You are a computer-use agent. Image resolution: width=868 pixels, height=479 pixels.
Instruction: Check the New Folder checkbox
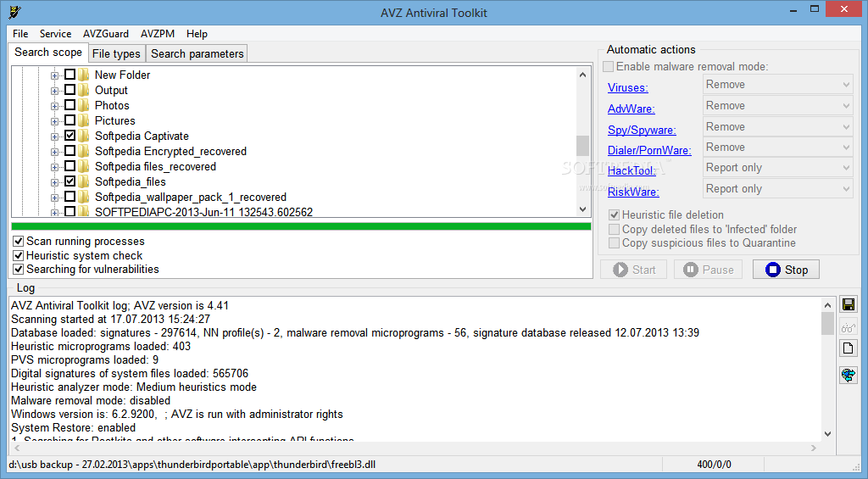[x=70, y=75]
